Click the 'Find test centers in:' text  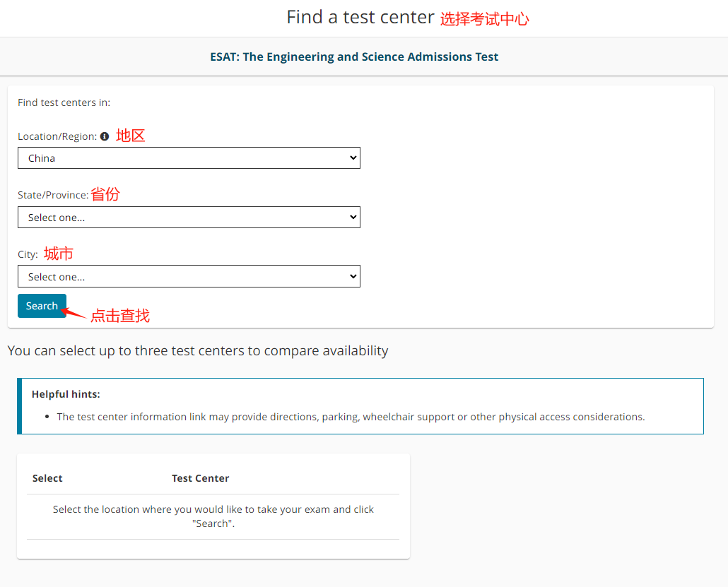coord(64,102)
